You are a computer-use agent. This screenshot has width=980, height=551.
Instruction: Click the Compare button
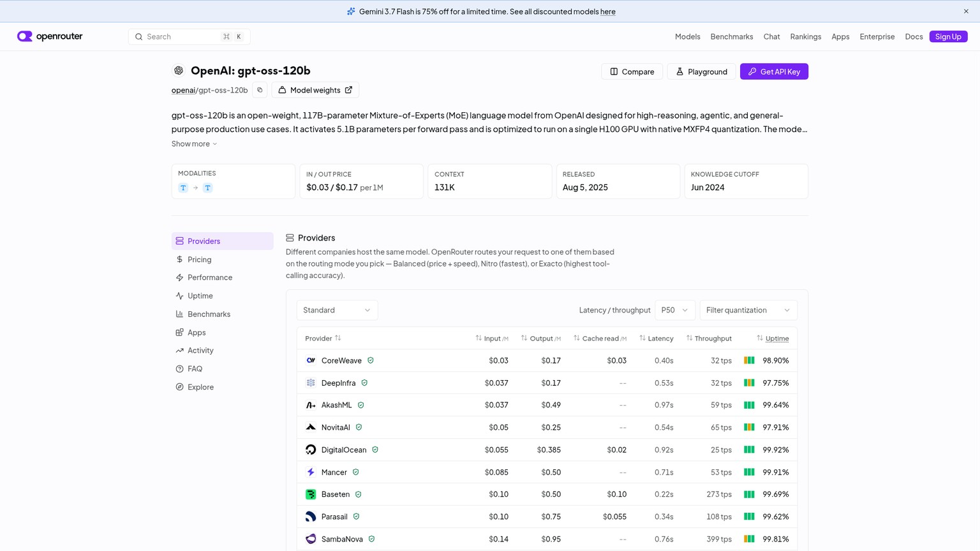(632, 71)
